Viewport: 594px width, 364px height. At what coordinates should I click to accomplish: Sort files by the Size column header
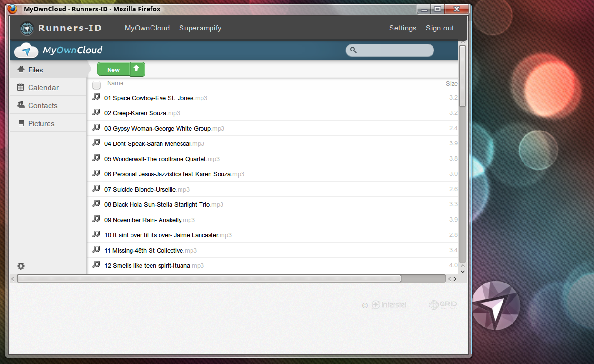452,84
